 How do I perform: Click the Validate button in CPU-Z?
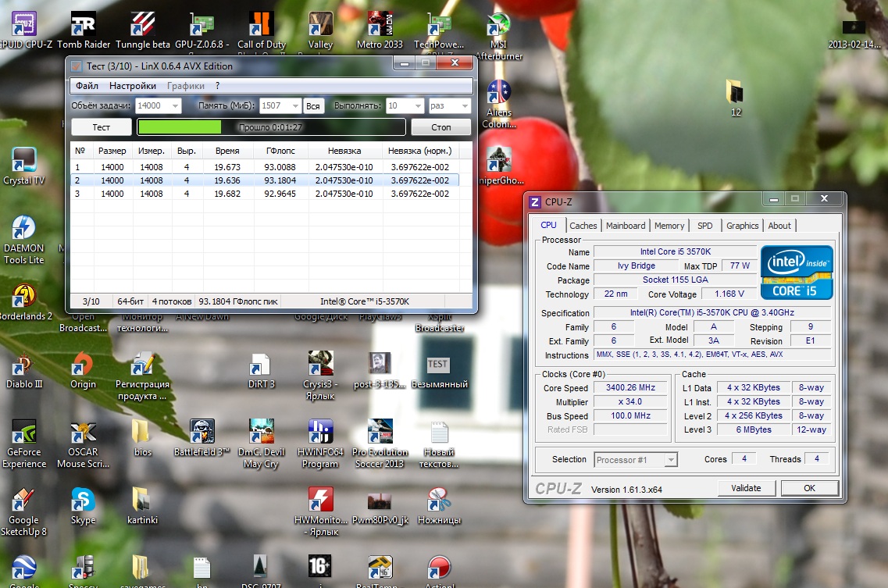coord(746,488)
